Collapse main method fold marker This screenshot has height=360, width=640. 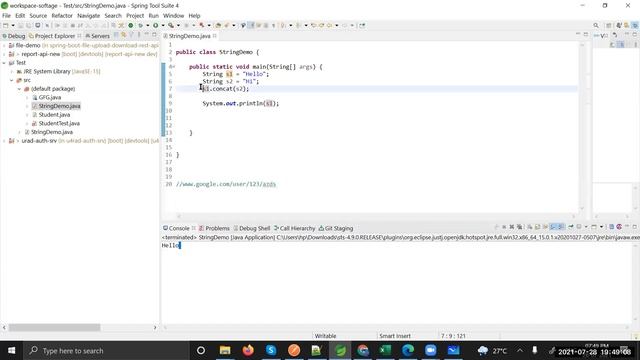click(173, 67)
